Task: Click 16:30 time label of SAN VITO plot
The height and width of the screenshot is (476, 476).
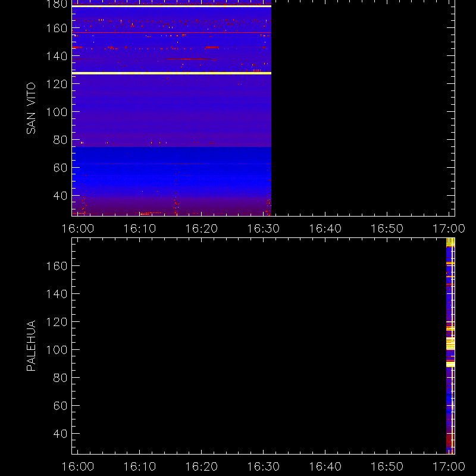Action: tap(263, 228)
